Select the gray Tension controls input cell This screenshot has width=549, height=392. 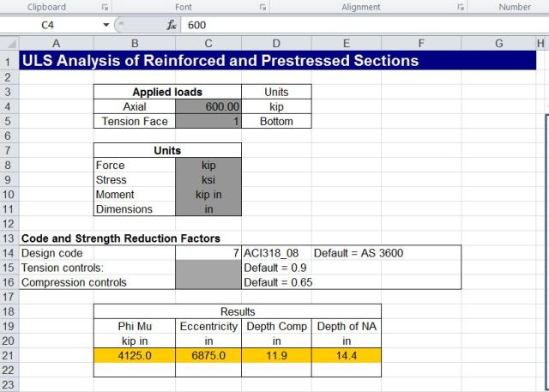[208, 268]
